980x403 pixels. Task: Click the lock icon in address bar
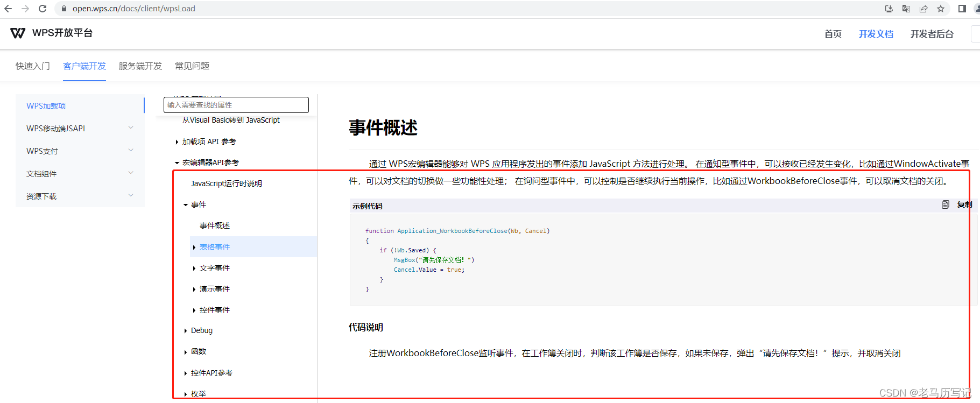click(x=64, y=9)
